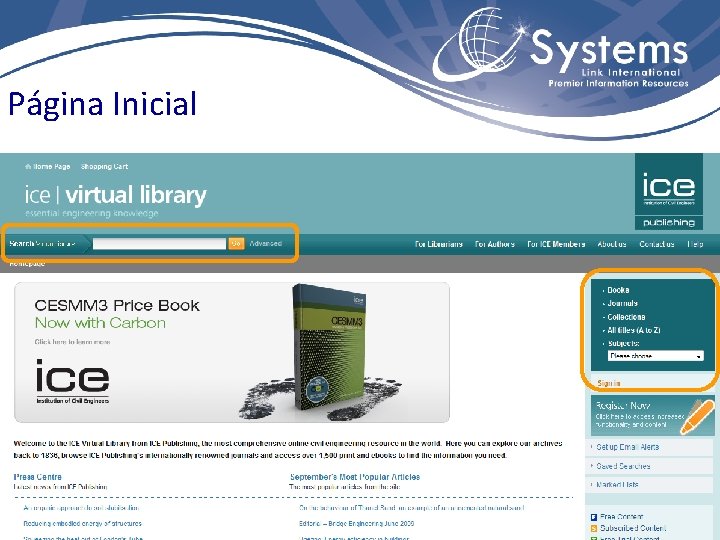
Task: Open the CESMM3 Price Book banner
Action: click(232, 352)
